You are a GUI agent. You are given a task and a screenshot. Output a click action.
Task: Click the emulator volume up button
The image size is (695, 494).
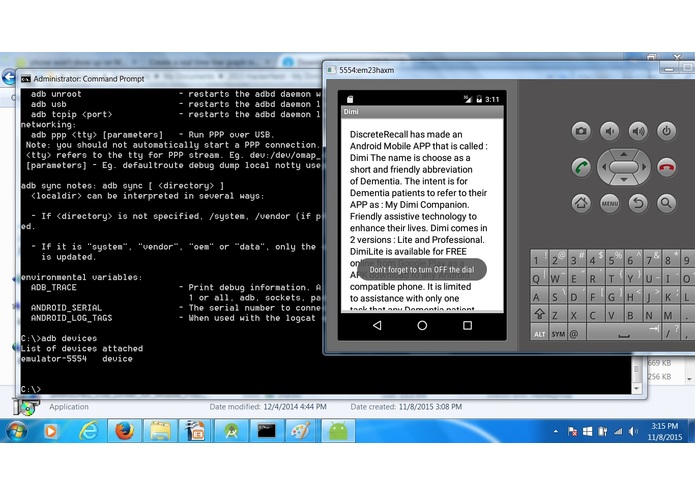pos(638,131)
